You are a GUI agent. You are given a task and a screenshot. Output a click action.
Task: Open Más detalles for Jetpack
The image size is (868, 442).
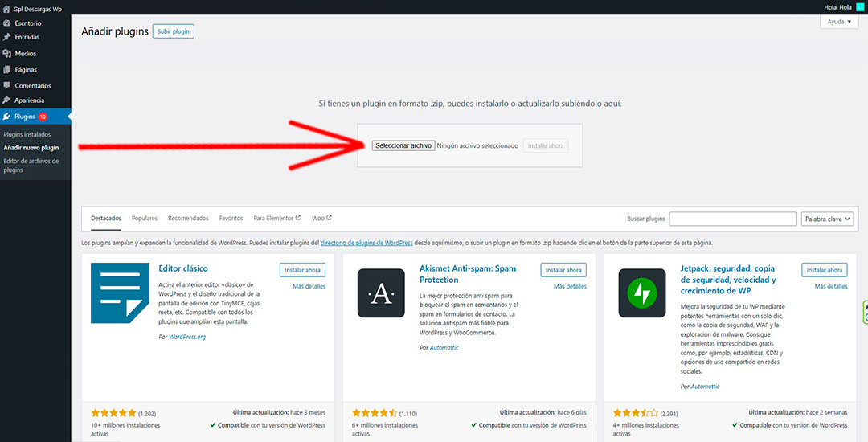831,287
